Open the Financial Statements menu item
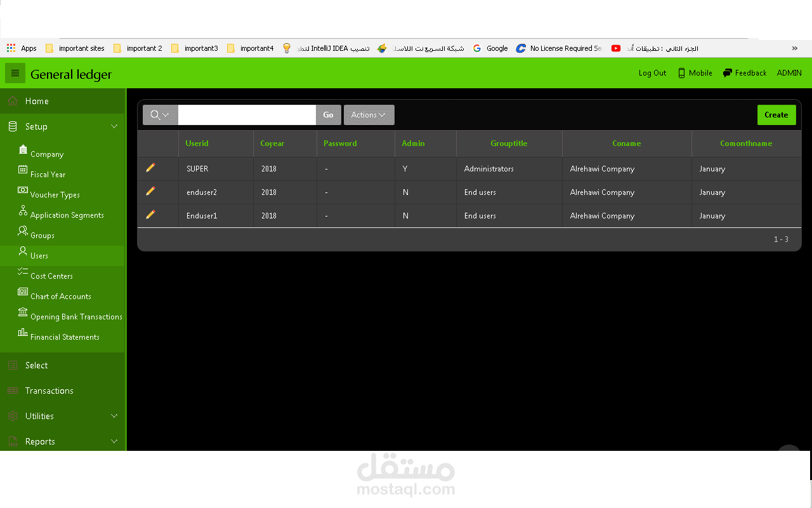The height and width of the screenshot is (508, 812). tap(65, 337)
